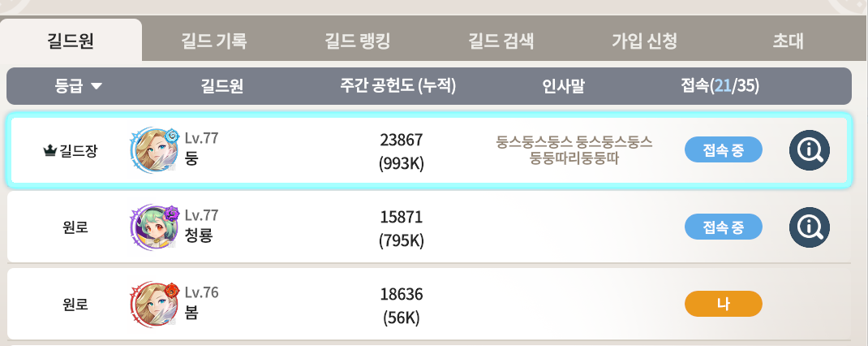Screen dimensions: 868x346
Task: Select the 길드원 tab
Action: (71, 41)
